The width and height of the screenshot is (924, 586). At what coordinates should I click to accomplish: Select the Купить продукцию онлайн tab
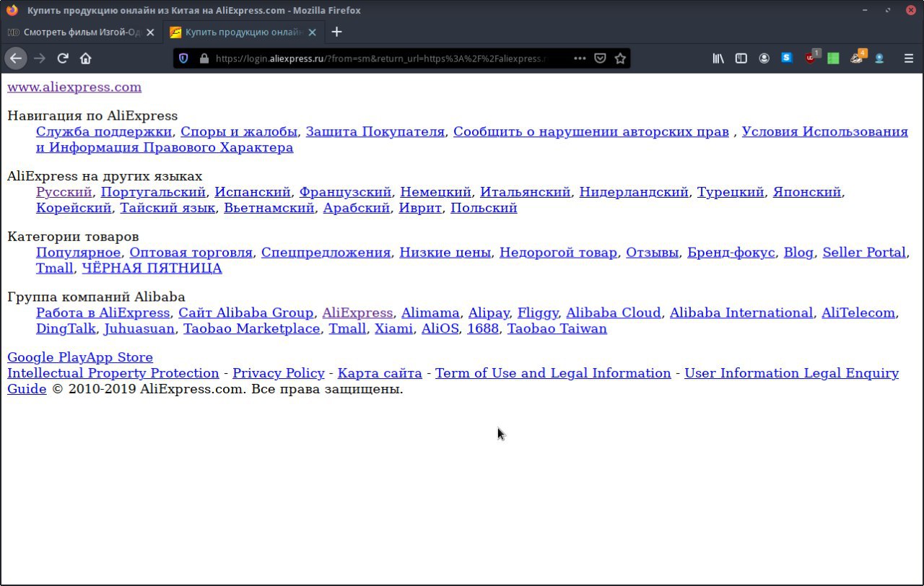[243, 32]
